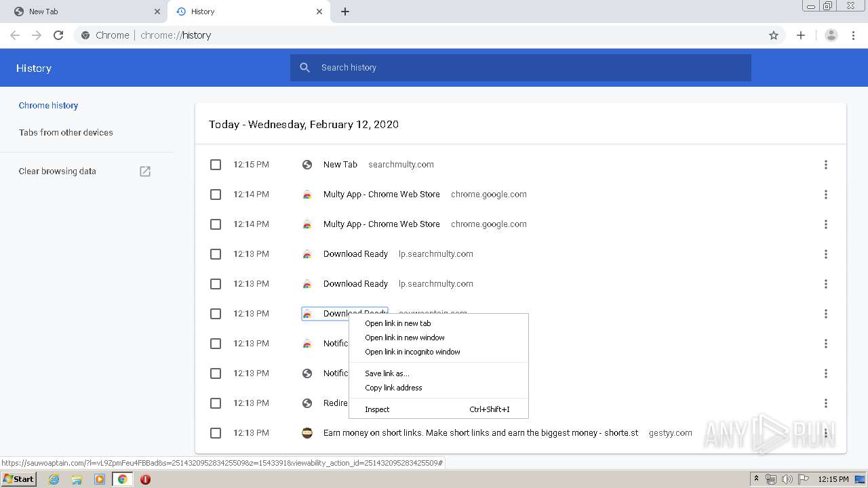Select checkbox for second lp.searchmulty.com Download Ready

(x=216, y=284)
